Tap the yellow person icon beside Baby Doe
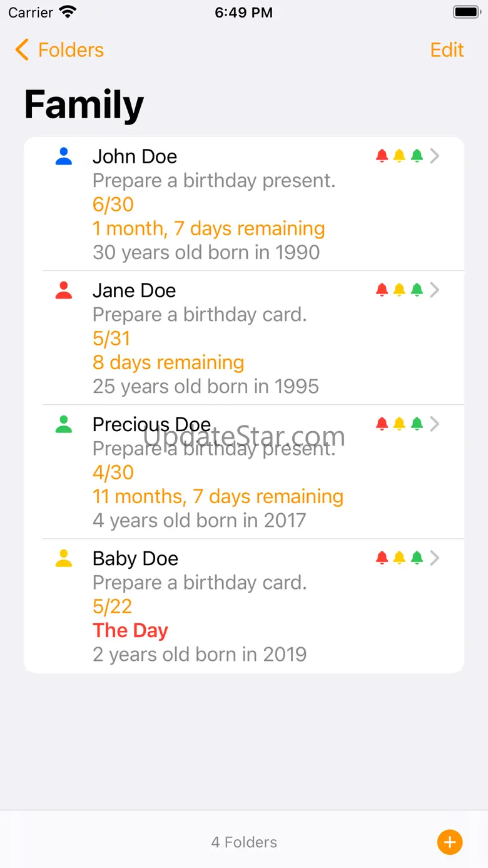 [64, 558]
